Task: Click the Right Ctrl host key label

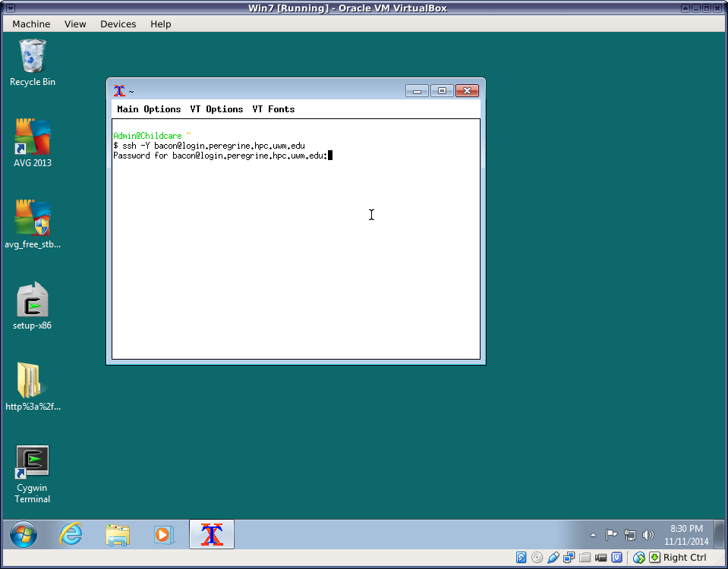Action: 685,558
